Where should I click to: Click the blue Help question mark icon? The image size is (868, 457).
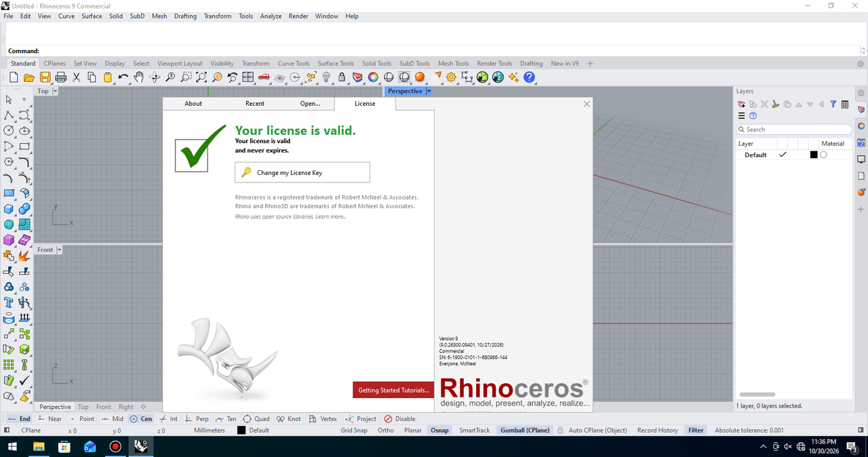point(530,77)
